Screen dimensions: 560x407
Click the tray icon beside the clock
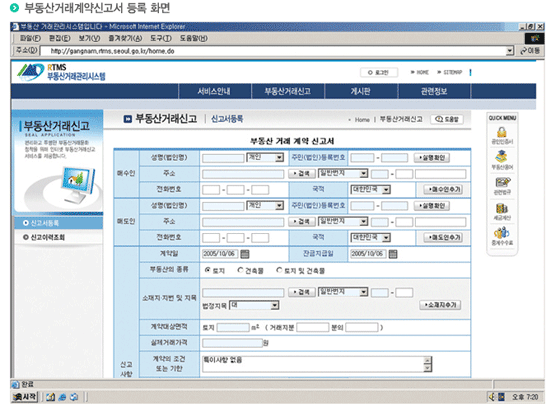click(501, 397)
